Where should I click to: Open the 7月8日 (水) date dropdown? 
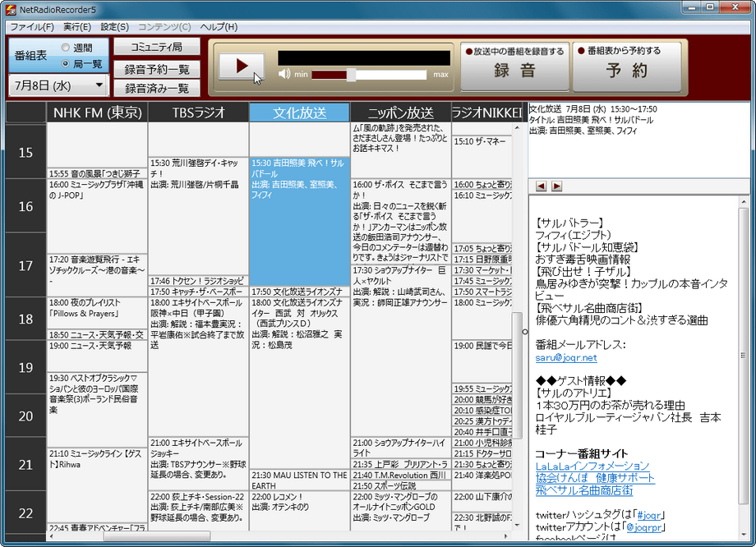[59, 85]
